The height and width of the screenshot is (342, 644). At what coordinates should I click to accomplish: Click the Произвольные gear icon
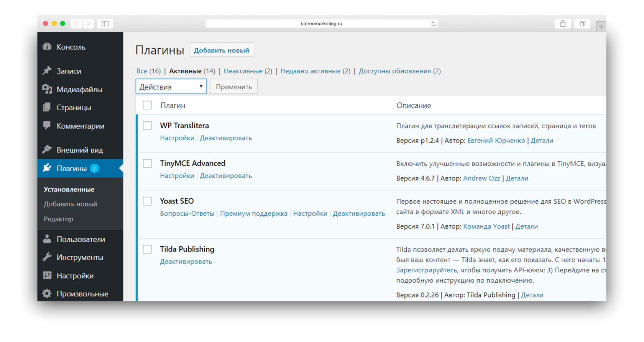coord(47,294)
